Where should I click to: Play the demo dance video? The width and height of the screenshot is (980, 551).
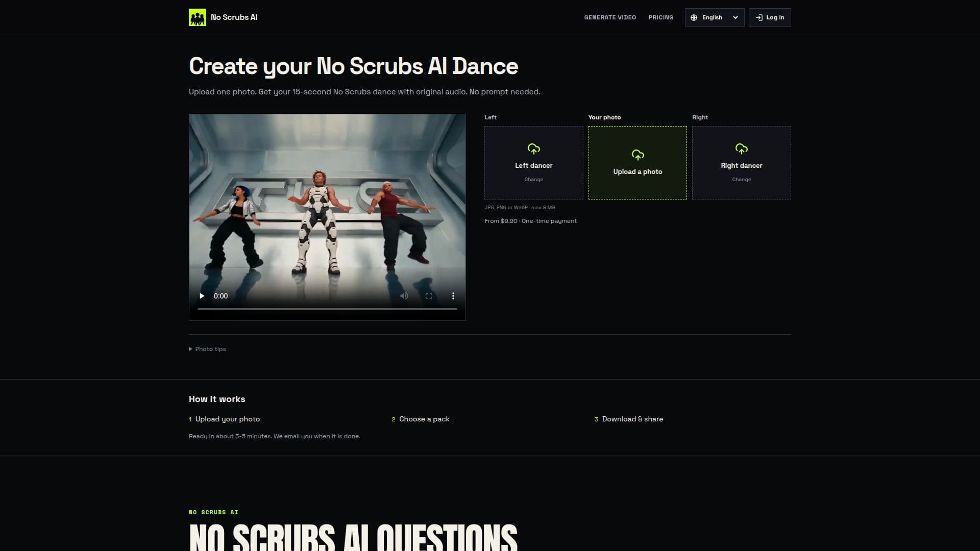[x=202, y=296]
